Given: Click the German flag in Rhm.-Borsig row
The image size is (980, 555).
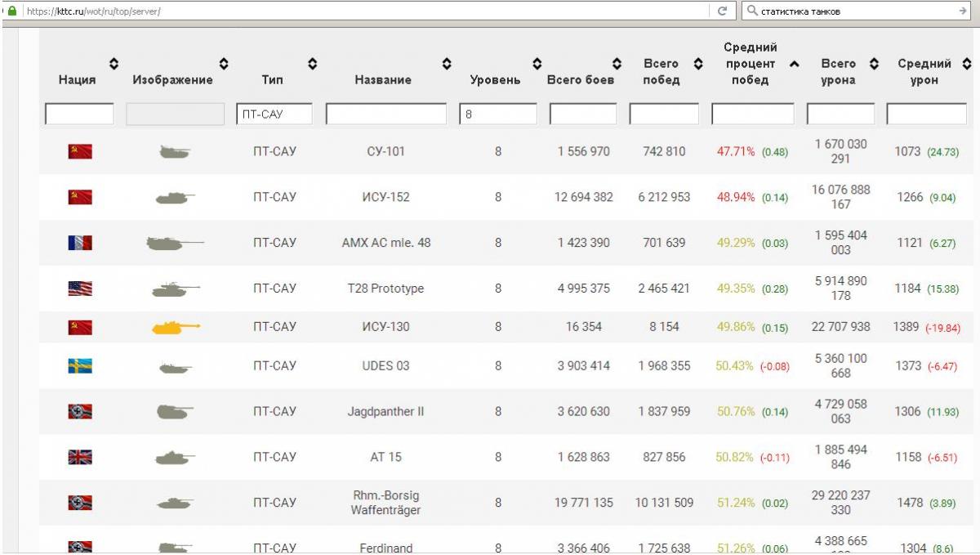Looking at the screenshot, I should coord(80,503).
